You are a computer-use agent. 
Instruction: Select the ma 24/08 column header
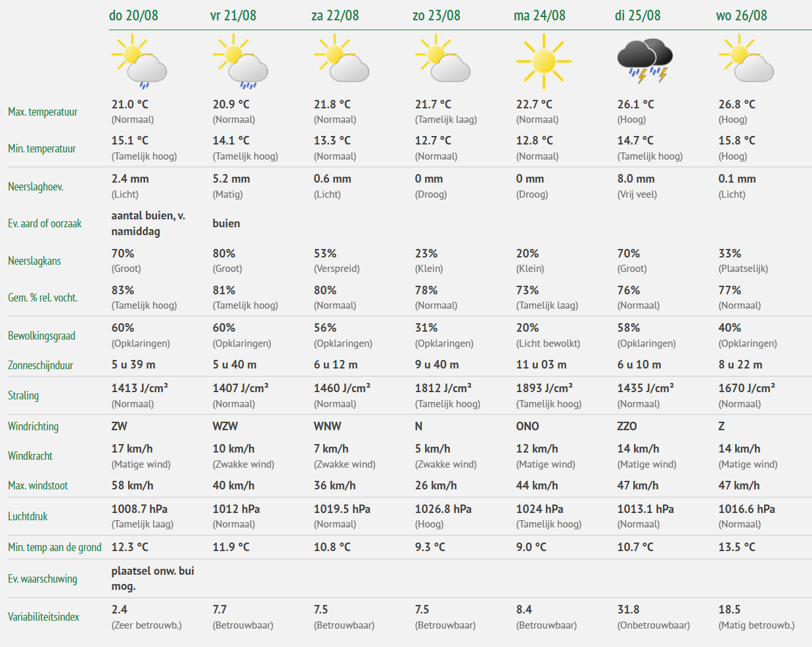coord(539,15)
